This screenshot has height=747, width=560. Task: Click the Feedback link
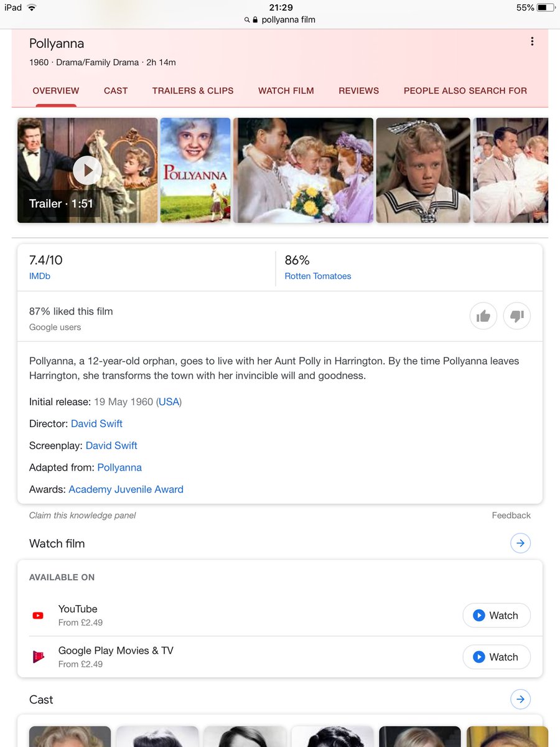[x=511, y=515]
